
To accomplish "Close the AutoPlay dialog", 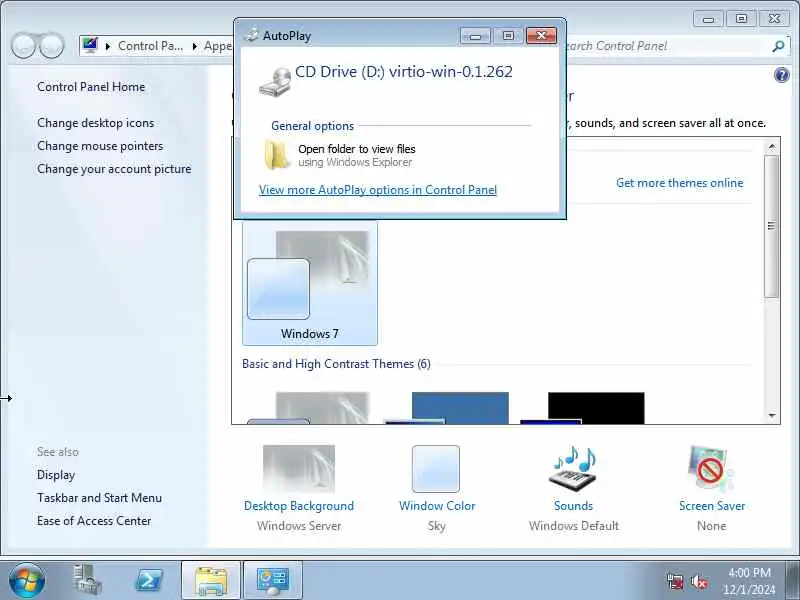I will [541, 35].
